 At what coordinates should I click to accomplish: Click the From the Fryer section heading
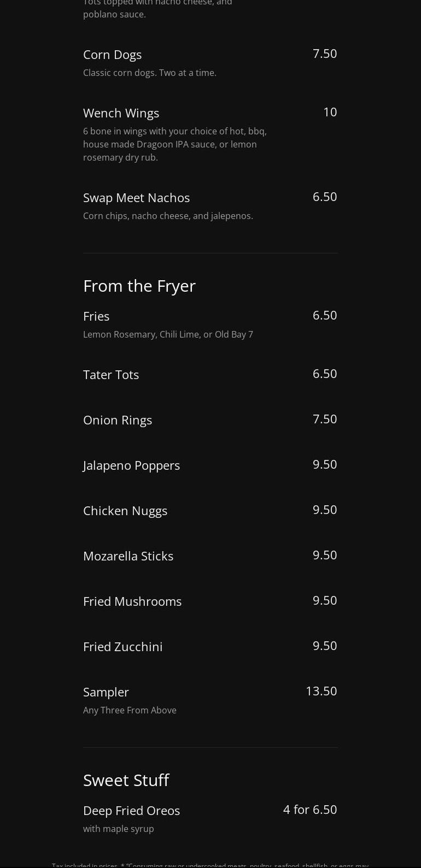pyautogui.click(x=139, y=286)
